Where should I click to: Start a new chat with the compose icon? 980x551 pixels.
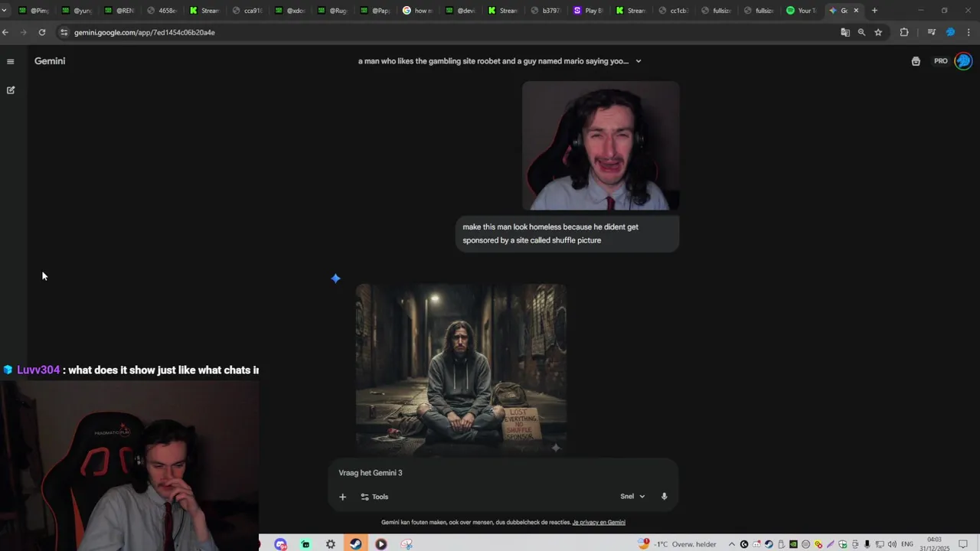click(x=11, y=90)
